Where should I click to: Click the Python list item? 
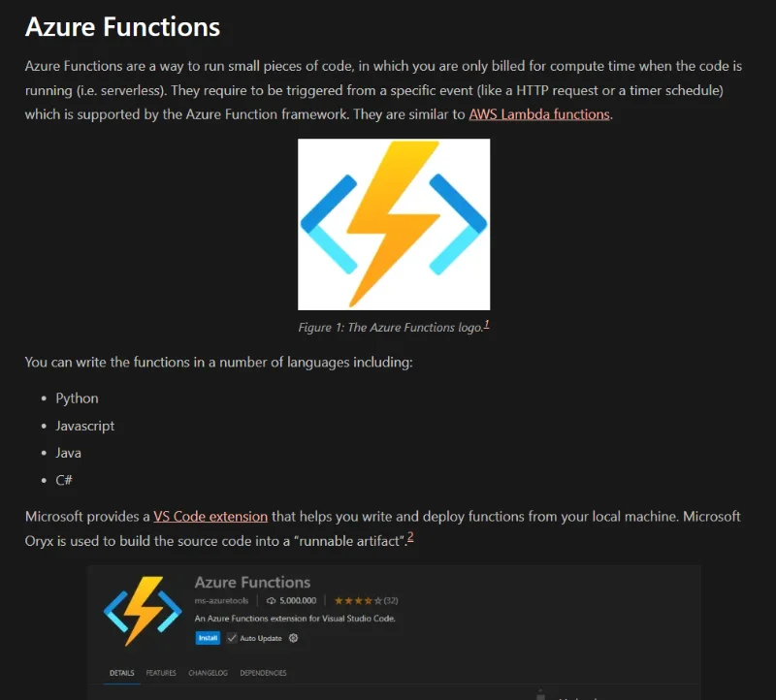tap(77, 398)
